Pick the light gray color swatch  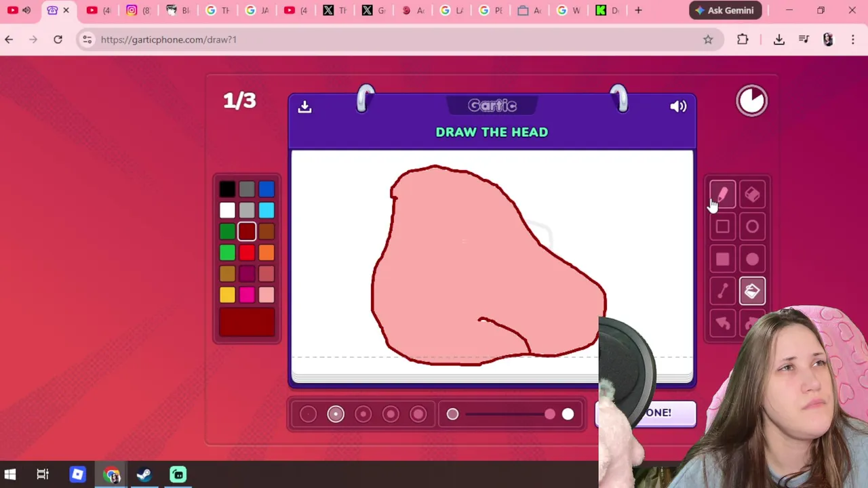pyautogui.click(x=247, y=210)
